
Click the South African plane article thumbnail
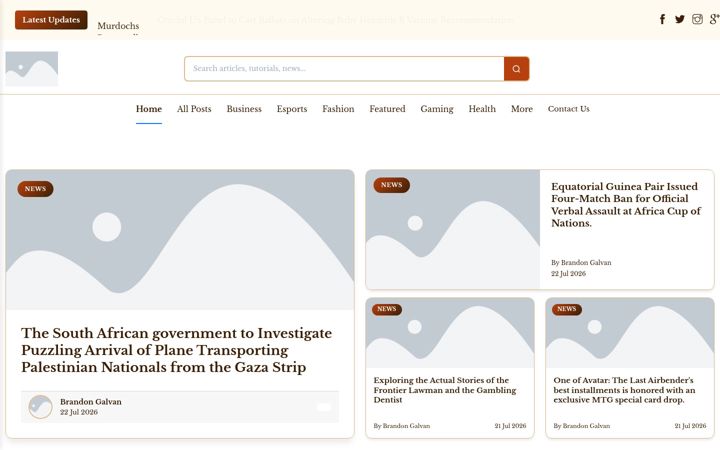coord(180,240)
